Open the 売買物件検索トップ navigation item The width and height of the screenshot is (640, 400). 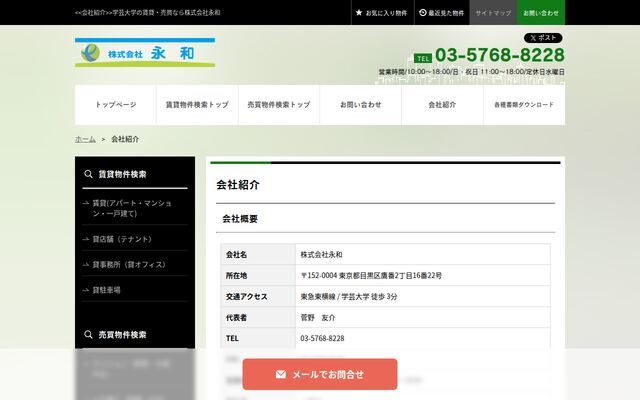279,105
